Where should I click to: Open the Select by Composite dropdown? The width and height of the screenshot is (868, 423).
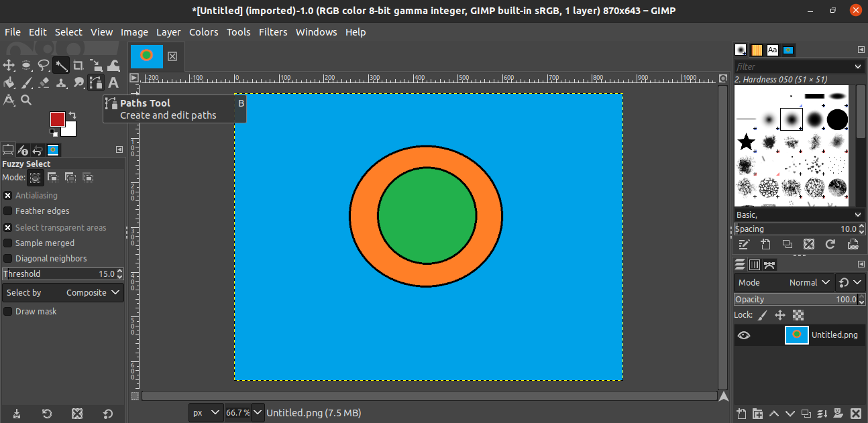(63, 293)
